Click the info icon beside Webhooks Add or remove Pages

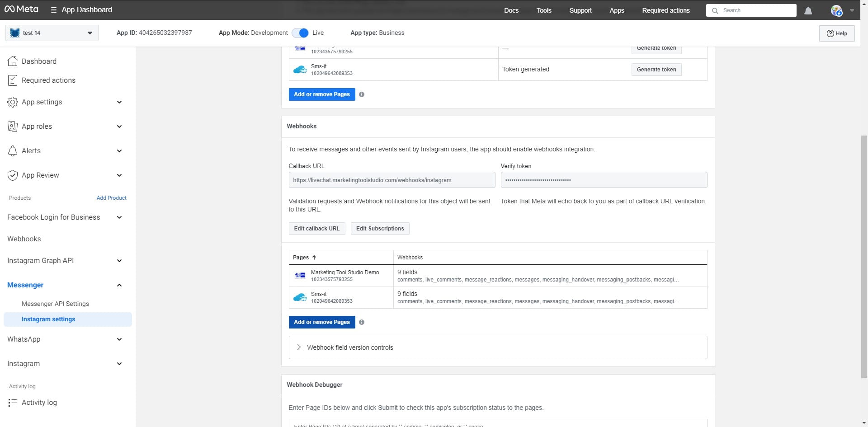pos(362,322)
